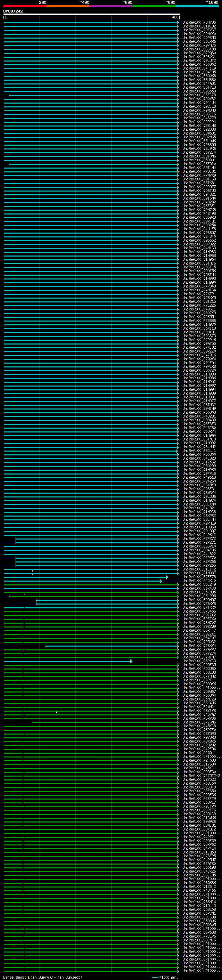This screenshot has width=222, height=980.
Task: Select the UniRef100_Q96553 label
Action: [x=199, y=91]
